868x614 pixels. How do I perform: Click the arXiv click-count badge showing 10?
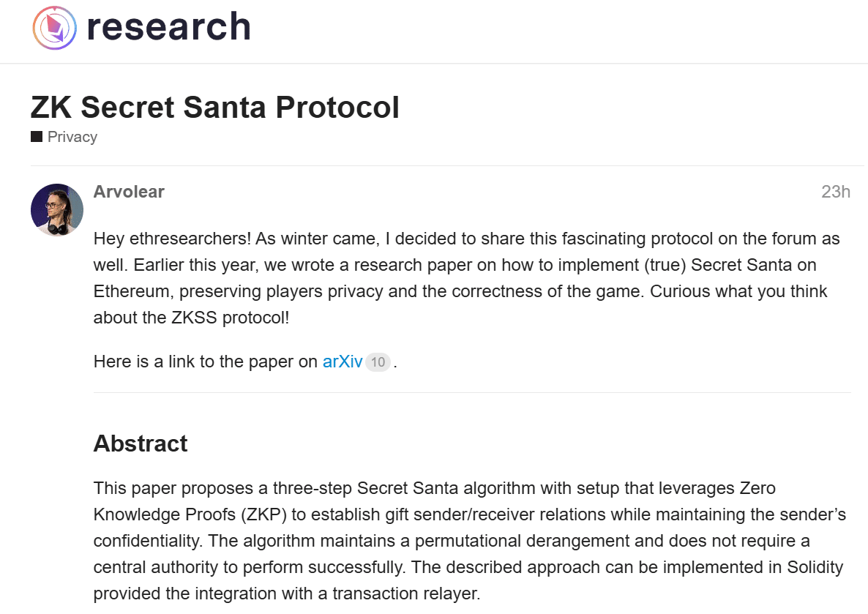point(378,362)
